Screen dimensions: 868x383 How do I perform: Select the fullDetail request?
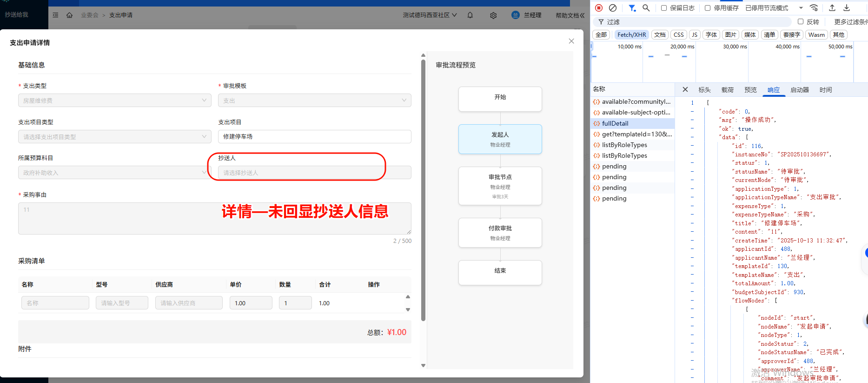click(x=633, y=123)
